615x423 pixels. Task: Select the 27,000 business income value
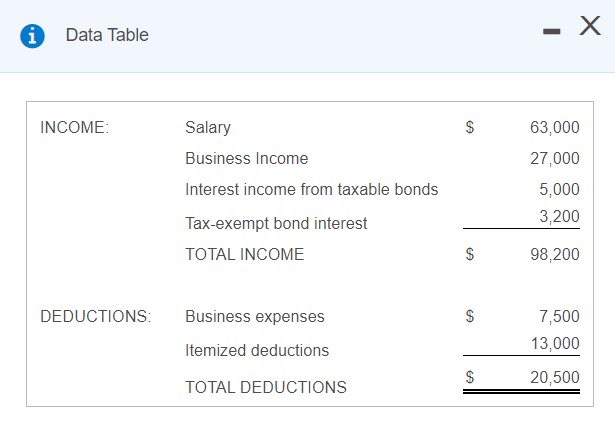[x=555, y=159]
